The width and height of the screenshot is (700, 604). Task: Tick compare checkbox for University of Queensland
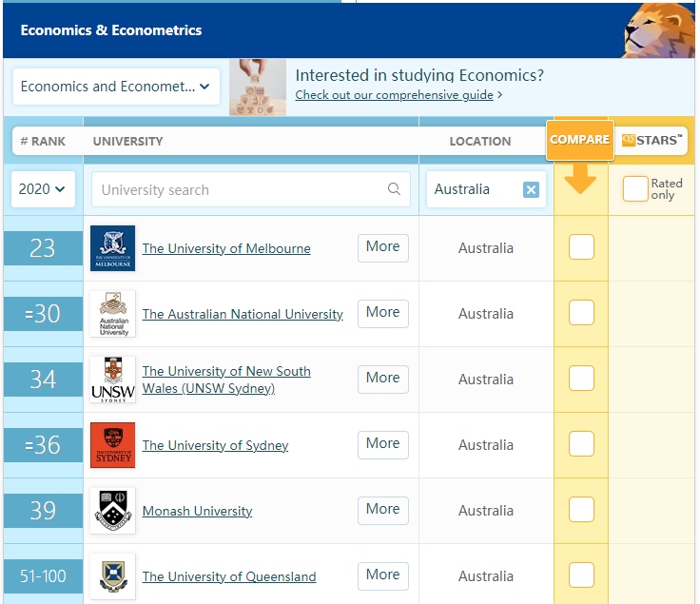(581, 575)
